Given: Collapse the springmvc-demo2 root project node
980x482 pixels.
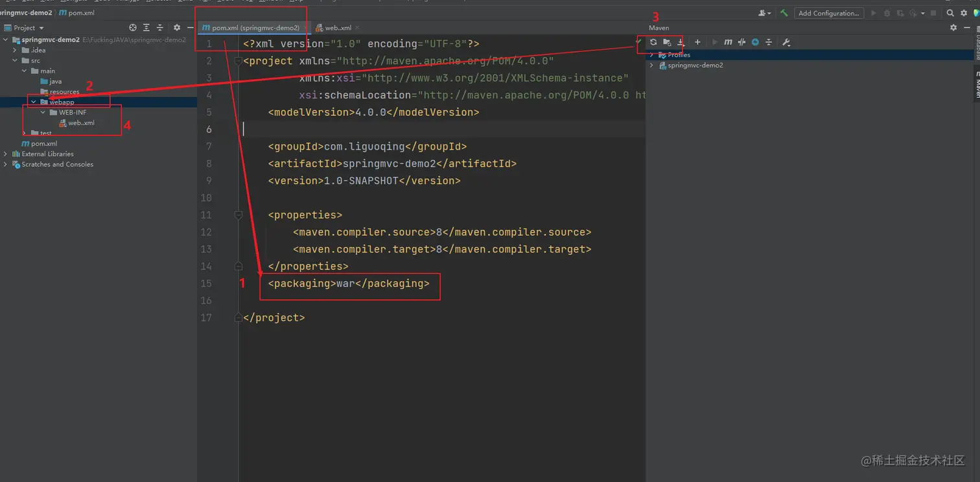Looking at the screenshot, I should click(x=6, y=40).
